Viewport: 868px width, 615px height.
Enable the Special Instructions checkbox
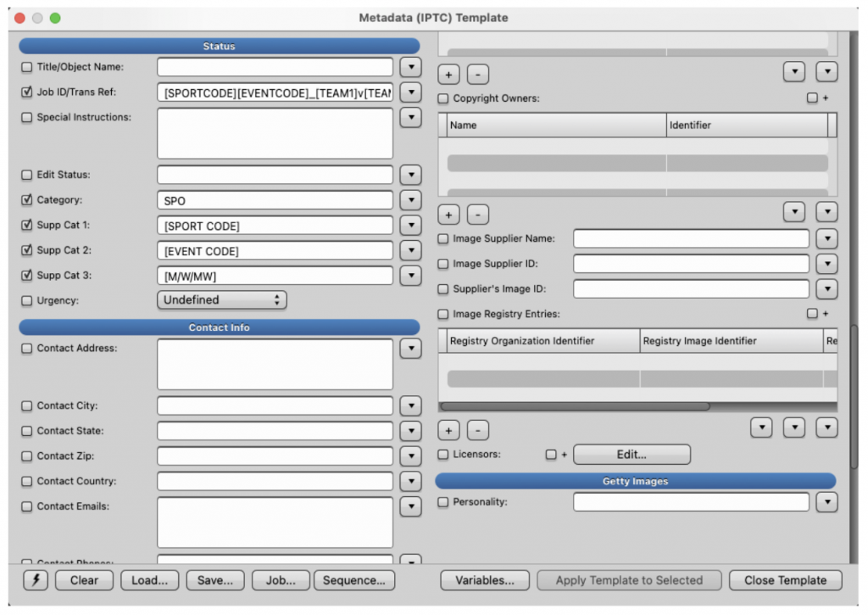26,117
